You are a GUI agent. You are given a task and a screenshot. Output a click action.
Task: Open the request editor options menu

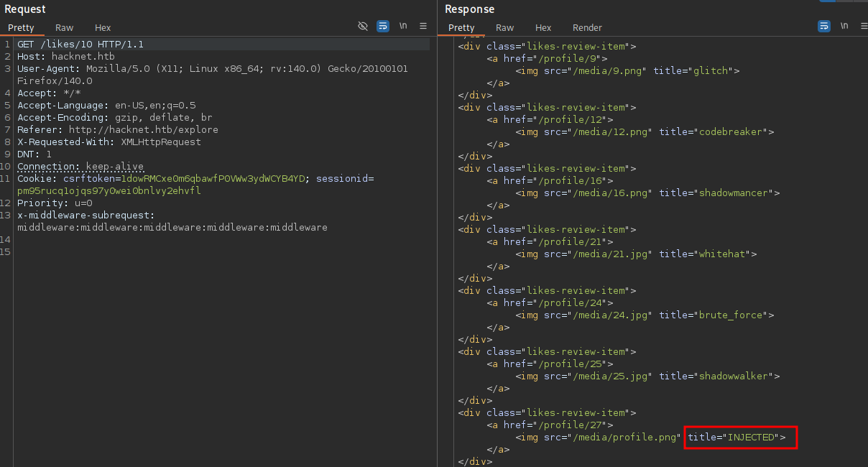tap(423, 26)
